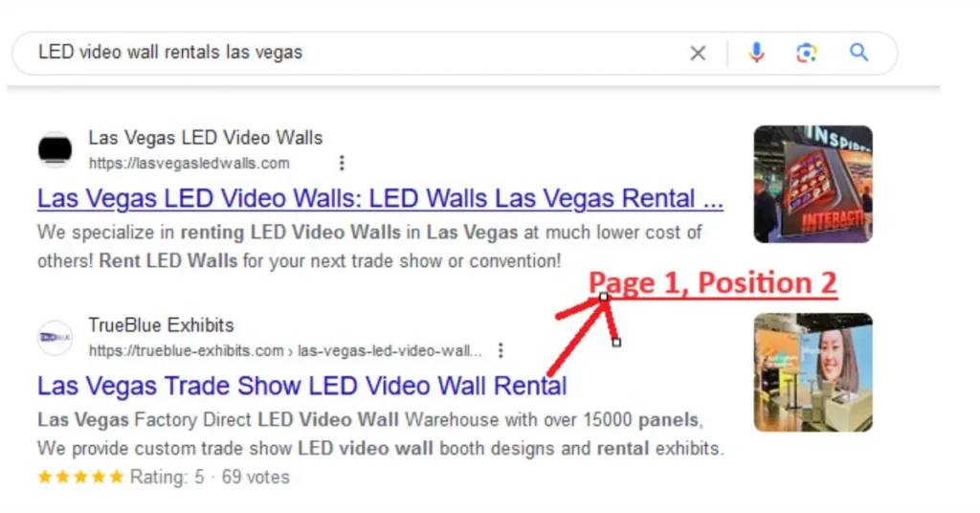Screen dimensions: 980x513
Task: Click the trueblue-exhibits.com breadcrumb URL
Action: click(x=285, y=350)
